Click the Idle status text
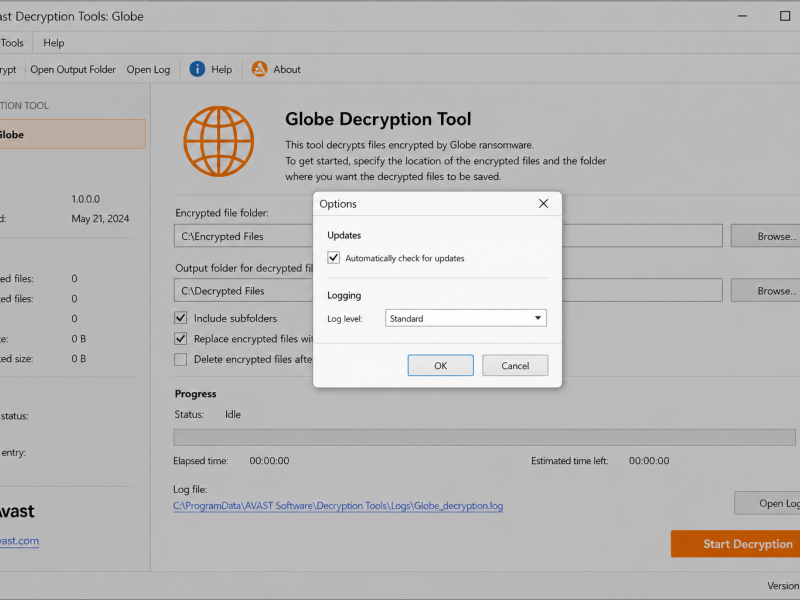The image size is (800, 600). point(233,414)
